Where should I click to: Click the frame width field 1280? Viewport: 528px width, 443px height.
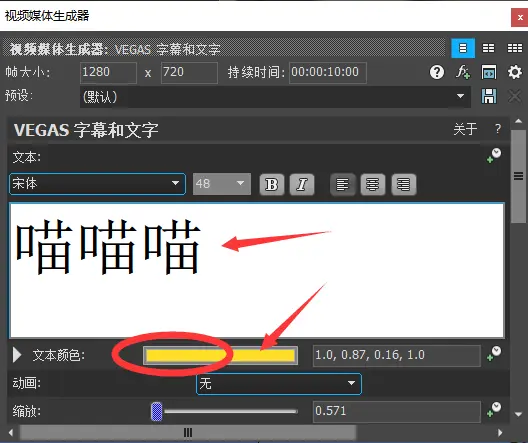tap(108, 72)
